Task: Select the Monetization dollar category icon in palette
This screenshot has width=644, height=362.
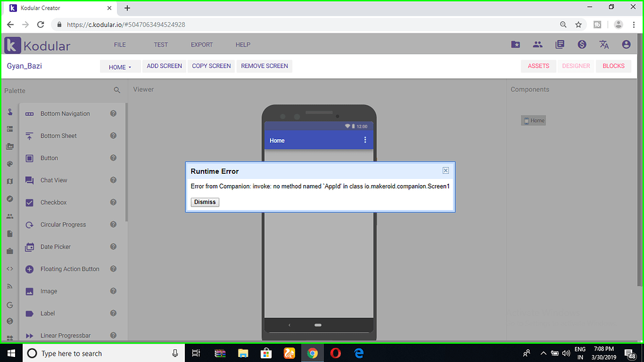Action: point(10,321)
